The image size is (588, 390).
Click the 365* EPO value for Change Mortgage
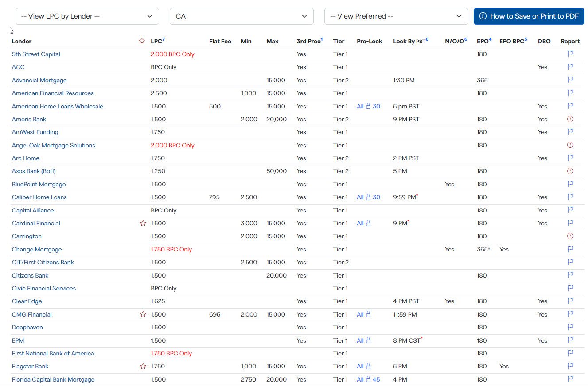[x=483, y=249]
